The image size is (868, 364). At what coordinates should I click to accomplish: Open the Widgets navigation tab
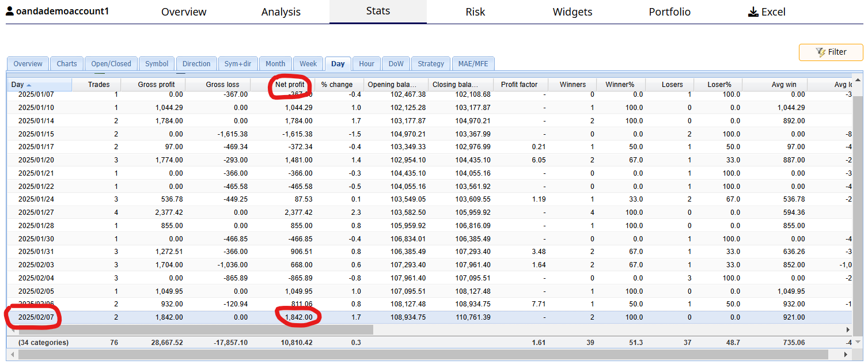[573, 12]
